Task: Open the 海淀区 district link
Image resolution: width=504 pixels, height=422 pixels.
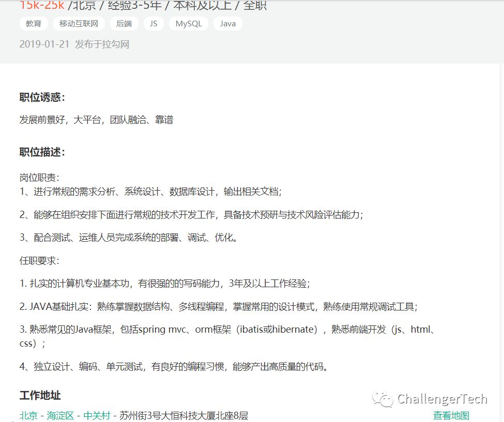Action: [x=60, y=415]
